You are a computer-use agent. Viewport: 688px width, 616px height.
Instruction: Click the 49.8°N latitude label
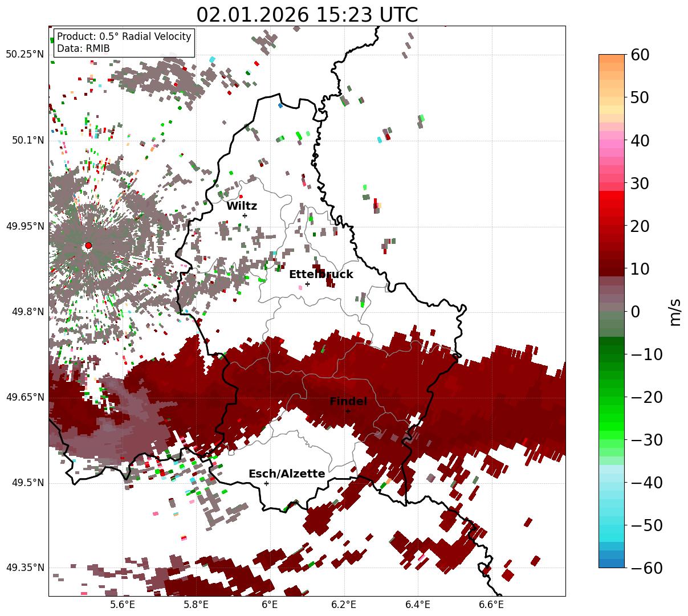click(27, 312)
